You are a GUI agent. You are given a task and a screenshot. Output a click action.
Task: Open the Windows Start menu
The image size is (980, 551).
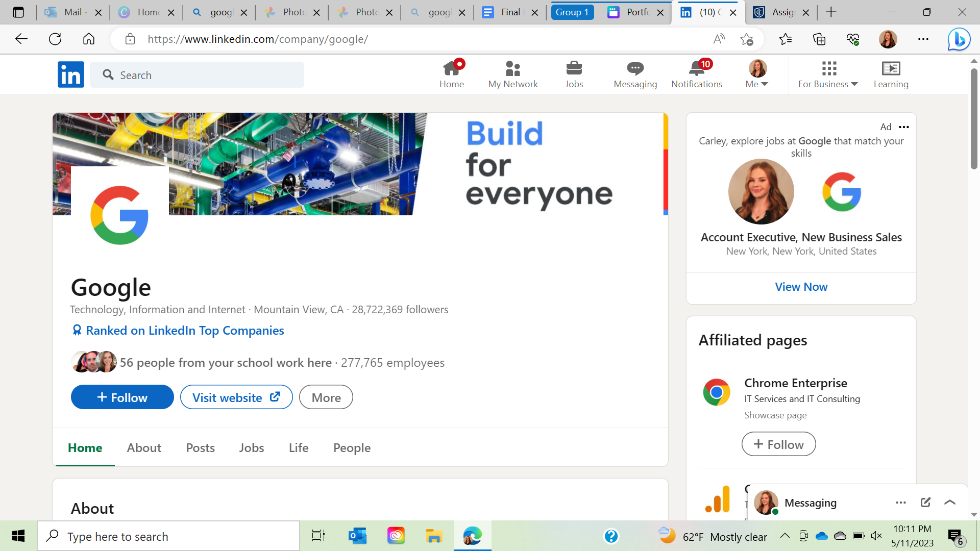coord(18,536)
